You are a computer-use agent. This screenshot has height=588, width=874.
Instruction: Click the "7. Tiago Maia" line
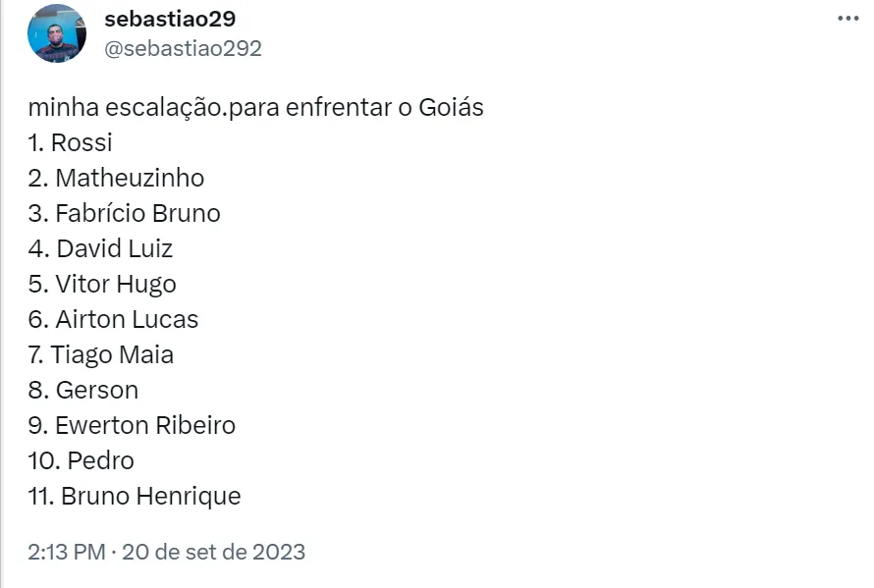click(x=101, y=354)
